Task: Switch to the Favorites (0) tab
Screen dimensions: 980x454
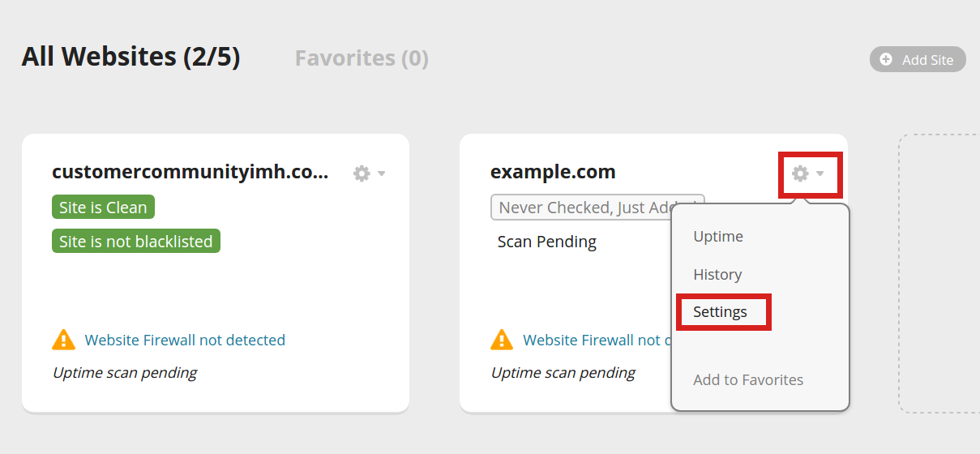Action: [x=362, y=58]
